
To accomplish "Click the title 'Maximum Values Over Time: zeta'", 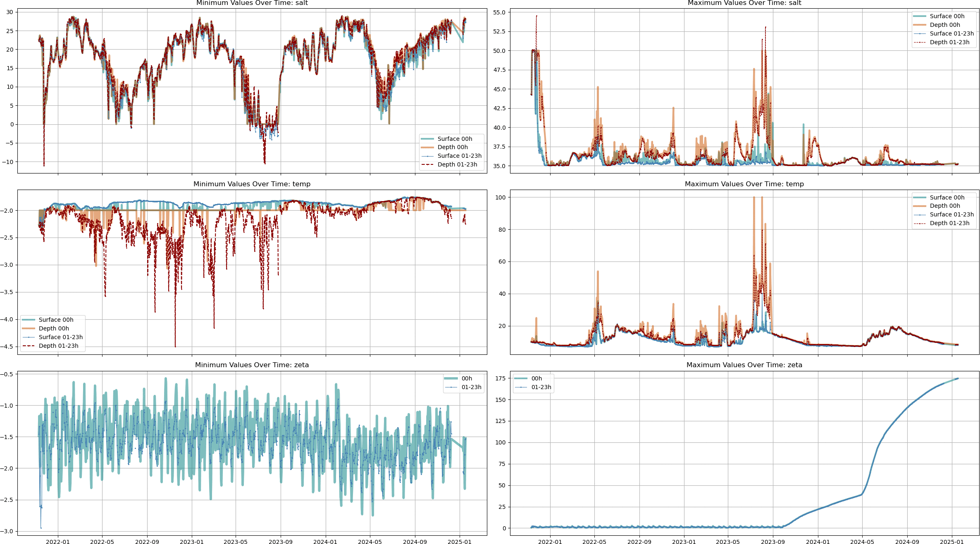I will (744, 365).
